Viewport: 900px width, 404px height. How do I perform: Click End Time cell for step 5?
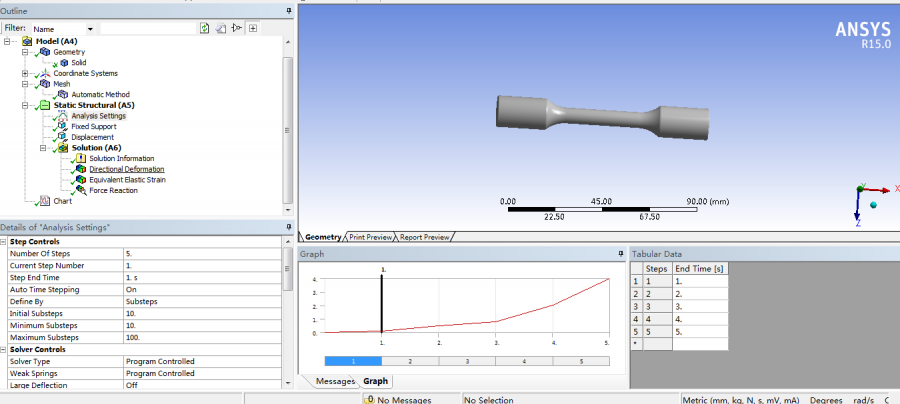700,332
